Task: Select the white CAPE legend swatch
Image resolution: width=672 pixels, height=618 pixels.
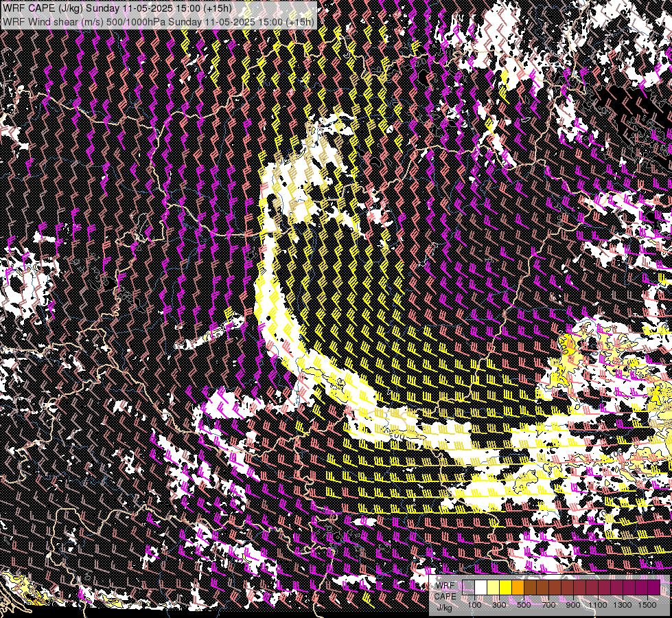Action: pos(481,587)
